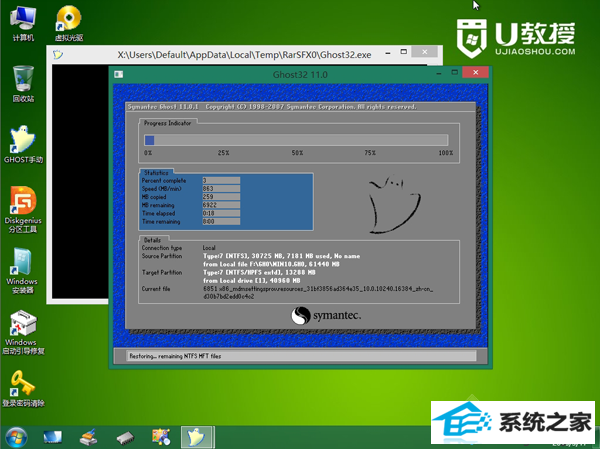Click the Symantec logo
Image resolution: width=600 pixels, height=449 pixels.
point(326,316)
